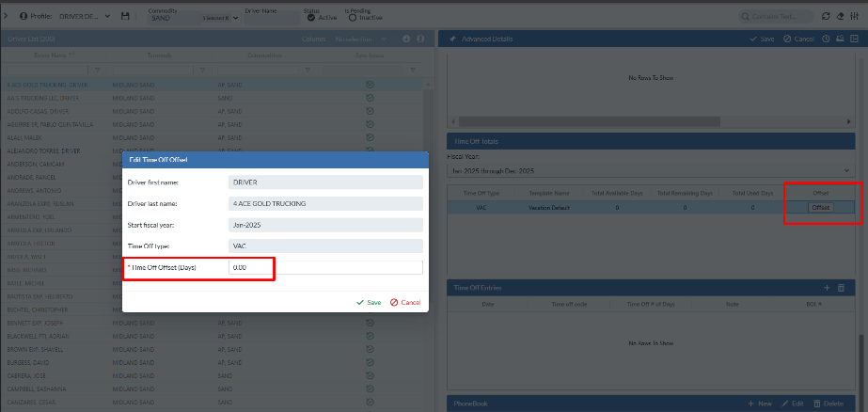The height and width of the screenshot is (412, 868).
Task: Click the Time Off type VAC field
Action: [x=325, y=246]
